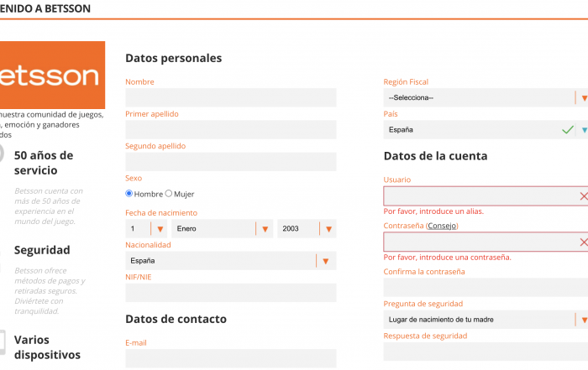
Task: Click the Nombre input field
Action: pos(231,97)
